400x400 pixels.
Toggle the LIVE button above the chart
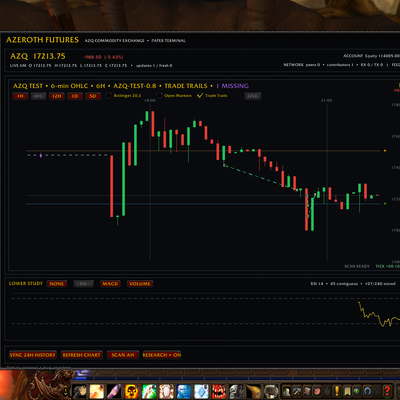[252, 96]
